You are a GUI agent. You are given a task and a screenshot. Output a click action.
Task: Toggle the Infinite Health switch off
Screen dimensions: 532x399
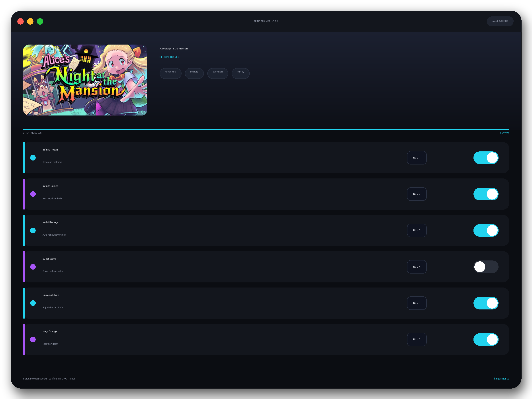pyautogui.click(x=486, y=158)
